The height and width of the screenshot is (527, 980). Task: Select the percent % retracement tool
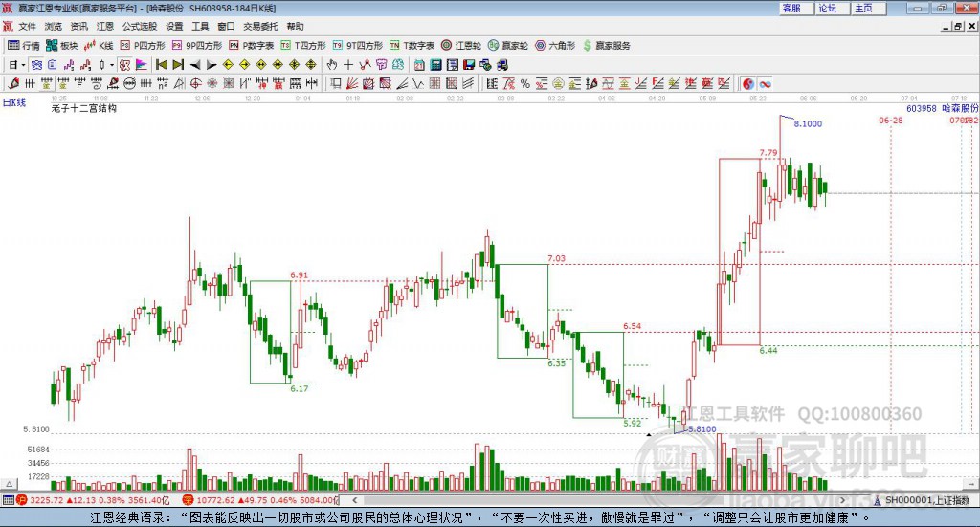click(x=525, y=83)
